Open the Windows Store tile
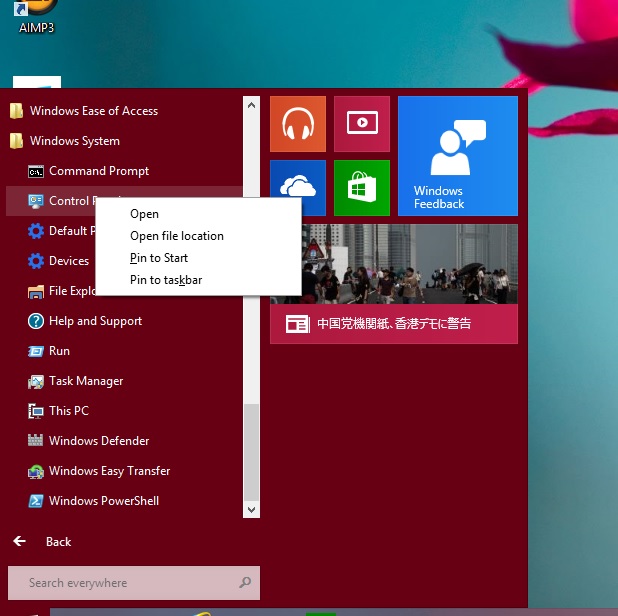The height and width of the screenshot is (616, 618). click(x=362, y=188)
